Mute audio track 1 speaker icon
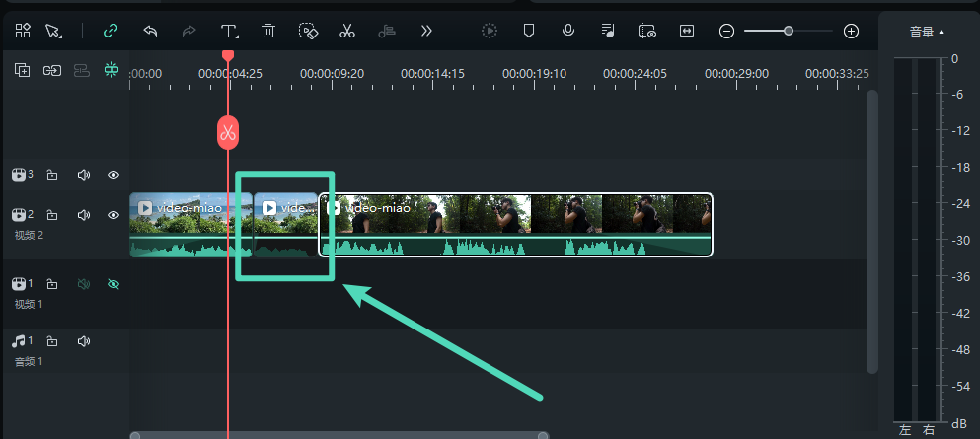Image resolution: width=980 pixels, height=439 pixels. point(84,341)
